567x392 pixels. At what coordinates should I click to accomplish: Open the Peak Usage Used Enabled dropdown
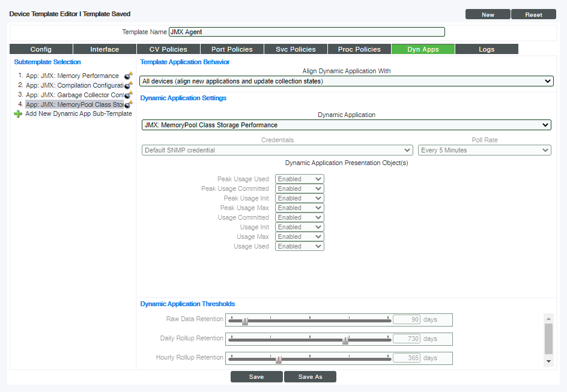299,179
